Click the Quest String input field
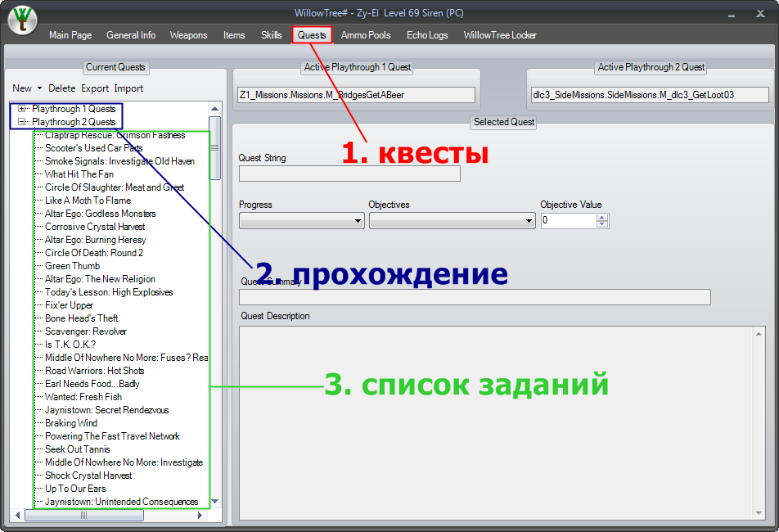 point(349,174)
